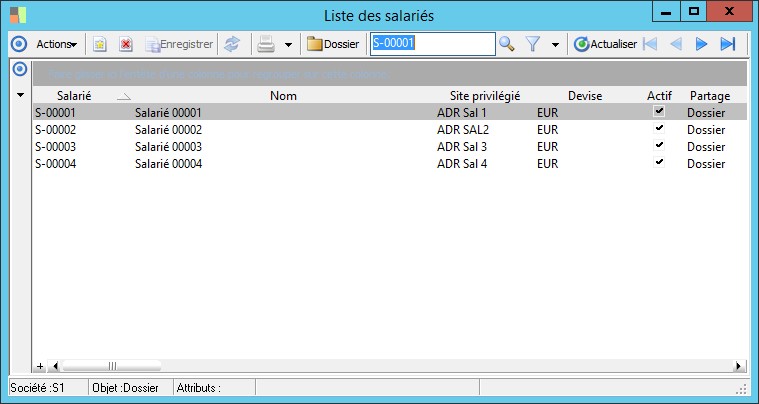Click the blue circle icon beside Actions
Viewport: 759px width, 404px height.
19,45
